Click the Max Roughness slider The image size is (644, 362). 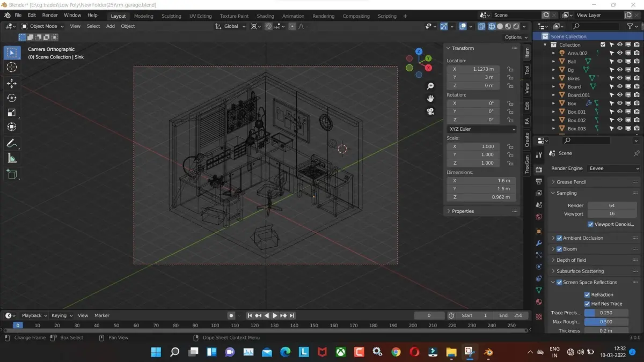tap(606, 322)
